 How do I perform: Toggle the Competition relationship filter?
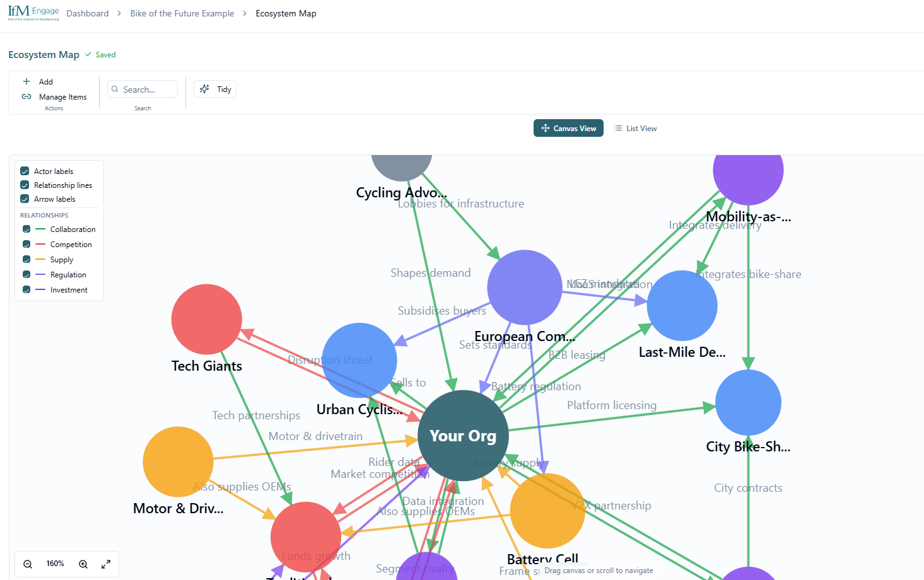pyautogui.click(x=26, y=244)
